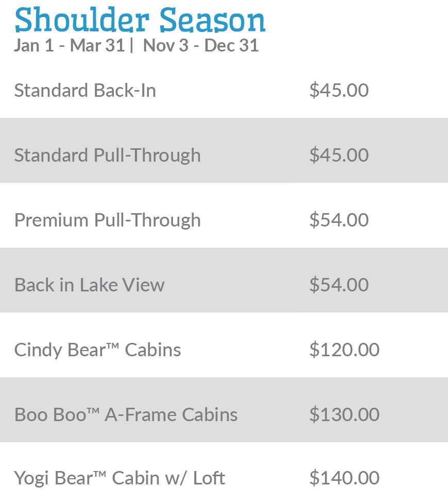This screenshot has width=448, height=504.
Task: Select the Premium Pull-Through row label
Action: coord(107,220)
